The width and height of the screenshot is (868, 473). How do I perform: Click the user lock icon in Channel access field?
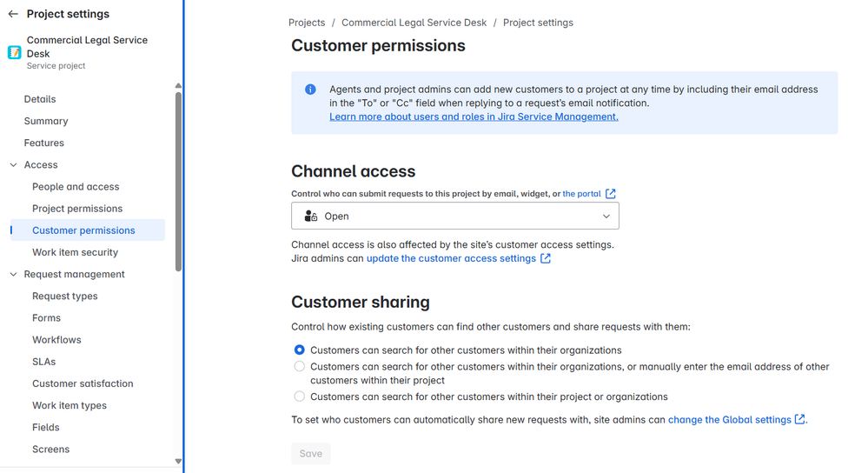pos(311,216)
